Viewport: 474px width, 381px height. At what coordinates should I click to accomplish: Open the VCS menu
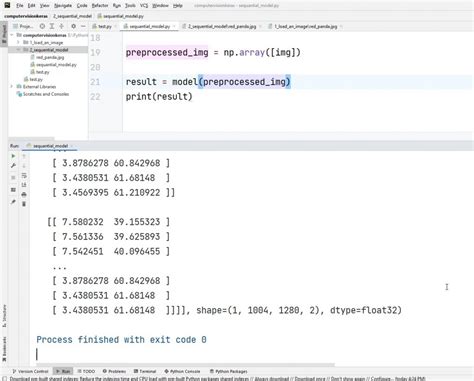(144, 6)
